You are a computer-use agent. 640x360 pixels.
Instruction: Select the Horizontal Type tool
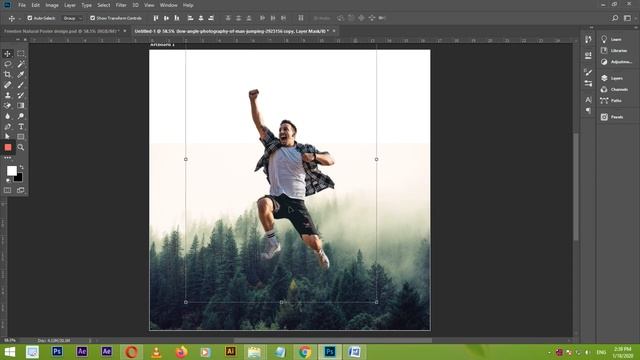[21, 127]
